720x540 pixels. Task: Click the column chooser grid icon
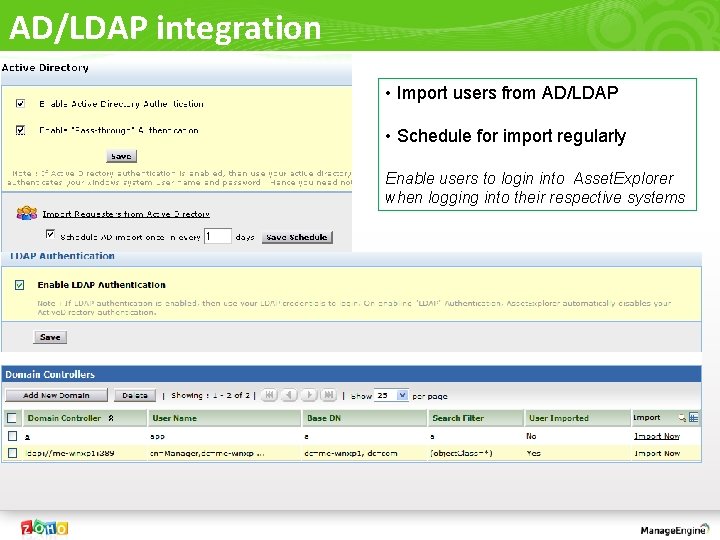click(693, 417)
